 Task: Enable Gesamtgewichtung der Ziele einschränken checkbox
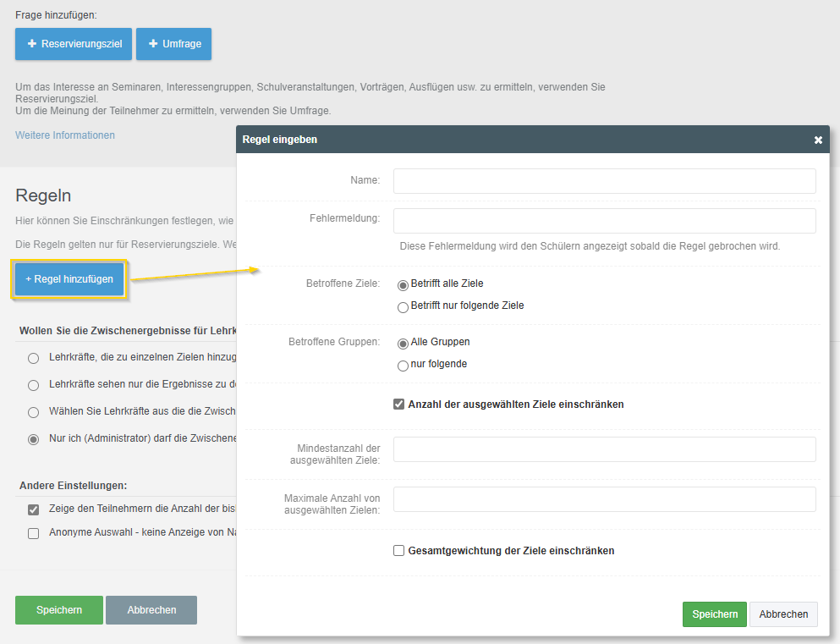(x=399, y=551)
